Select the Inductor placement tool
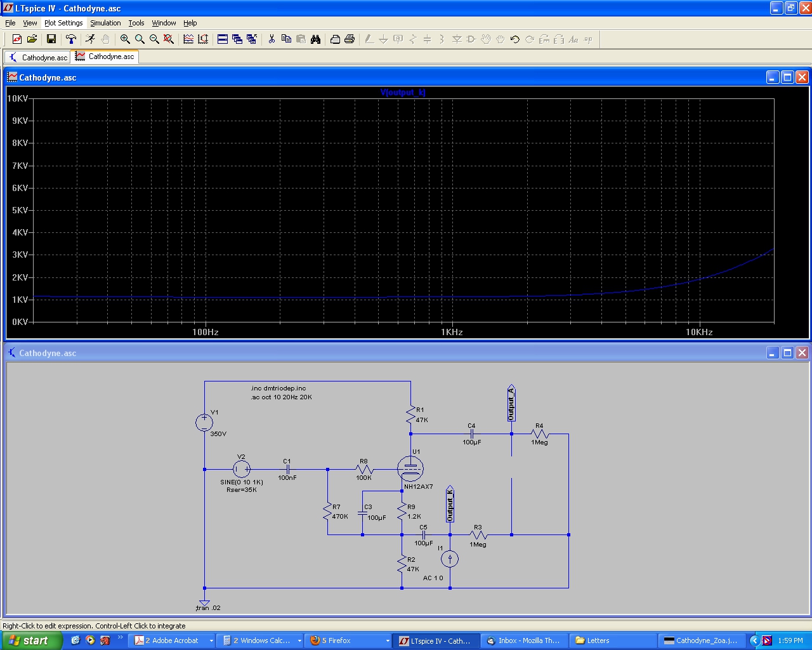The image size is (812, 650). (x=442, y=39)
